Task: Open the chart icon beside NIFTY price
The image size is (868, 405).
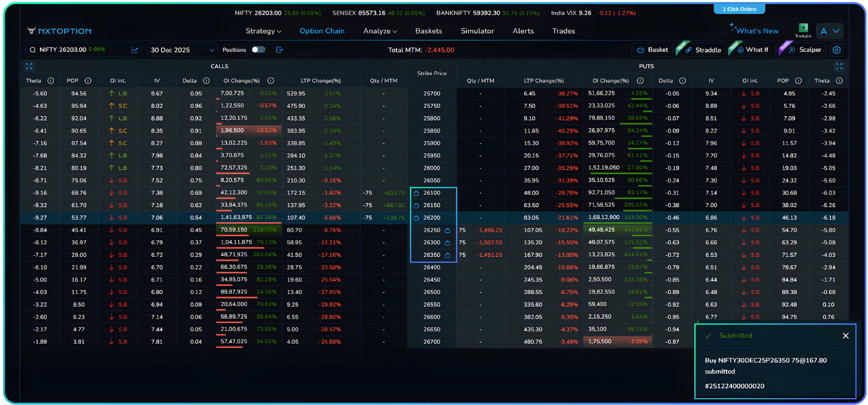Action: click(135, 50)
